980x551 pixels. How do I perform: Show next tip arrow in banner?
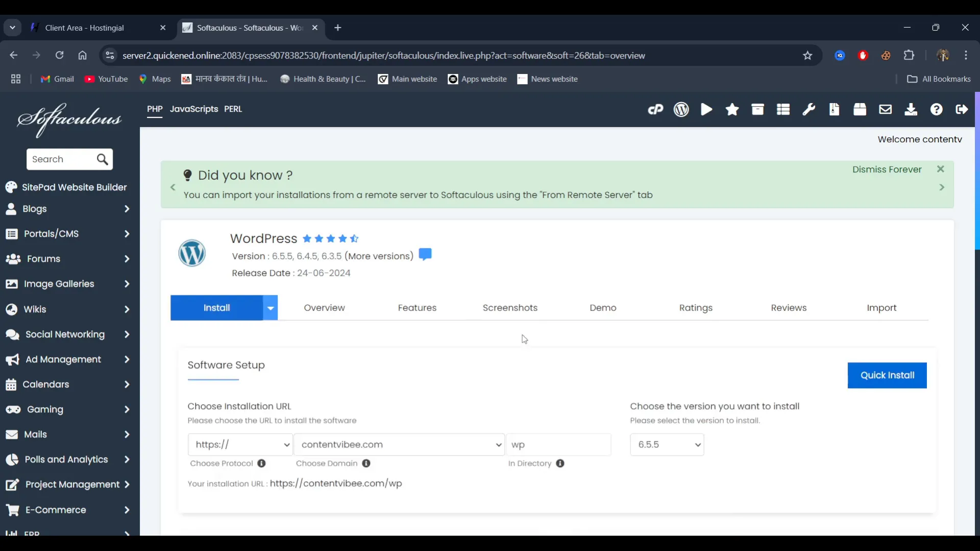(942, 188)
